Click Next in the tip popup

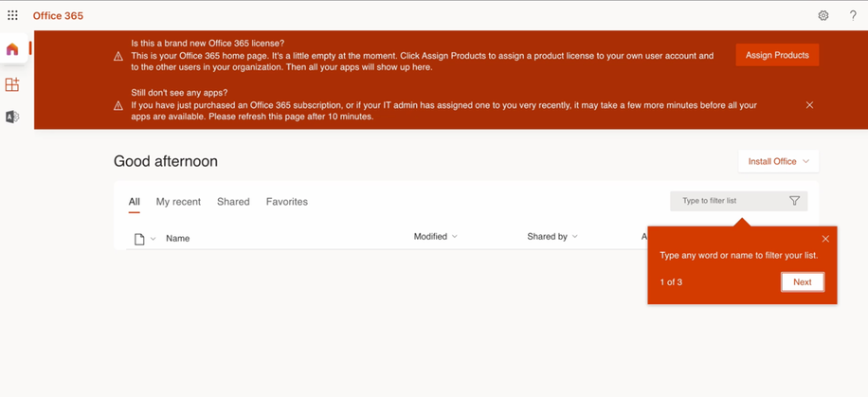point(802,281)
